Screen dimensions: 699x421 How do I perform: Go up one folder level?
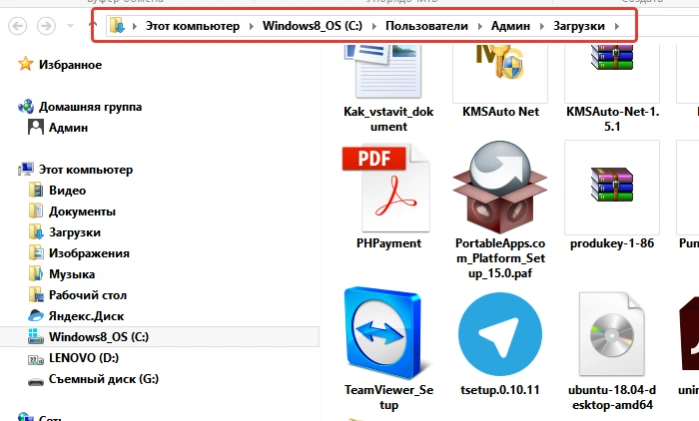point(93,25)
